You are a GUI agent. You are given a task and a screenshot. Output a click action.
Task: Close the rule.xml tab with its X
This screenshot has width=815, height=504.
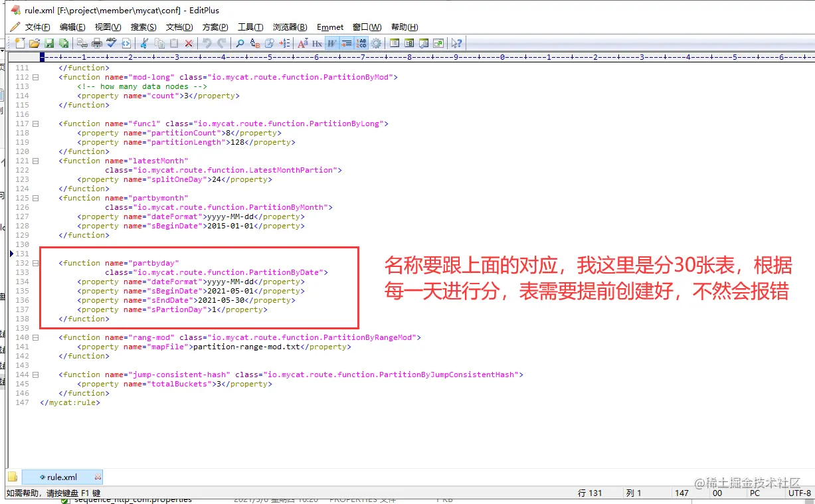pos(98,477)
